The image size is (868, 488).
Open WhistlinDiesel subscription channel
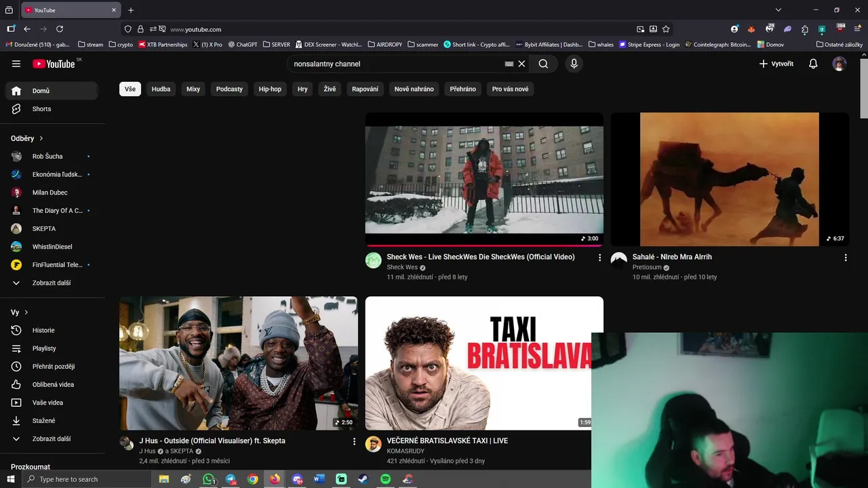[x=52, y=247]
